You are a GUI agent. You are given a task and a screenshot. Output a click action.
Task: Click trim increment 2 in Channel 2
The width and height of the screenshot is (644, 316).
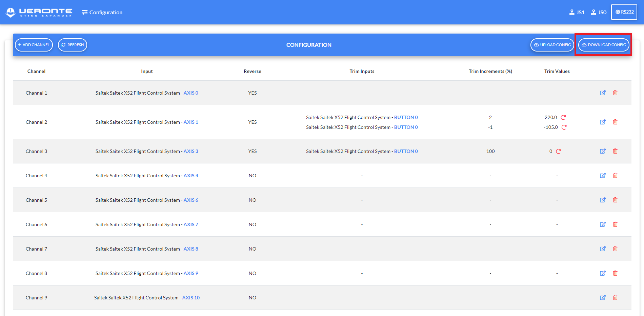pyautogui.click(x=490, y=117)
